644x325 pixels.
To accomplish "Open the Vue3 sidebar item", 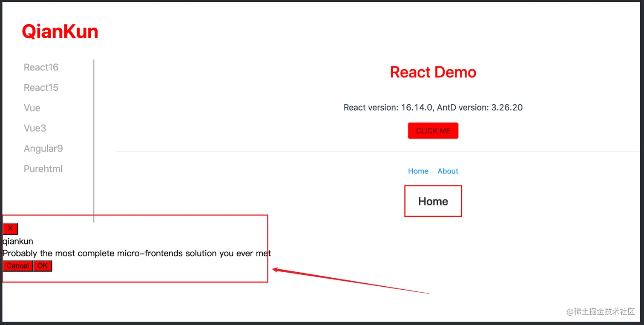I will (x=35, y=128).
